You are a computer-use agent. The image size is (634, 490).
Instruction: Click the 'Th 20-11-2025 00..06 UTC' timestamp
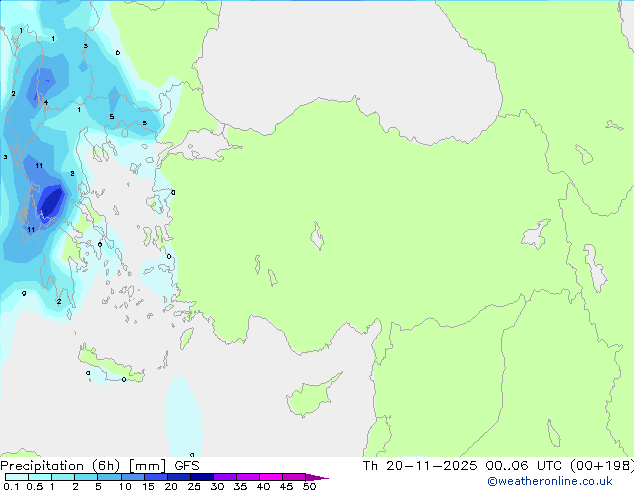tap(462, 465)
